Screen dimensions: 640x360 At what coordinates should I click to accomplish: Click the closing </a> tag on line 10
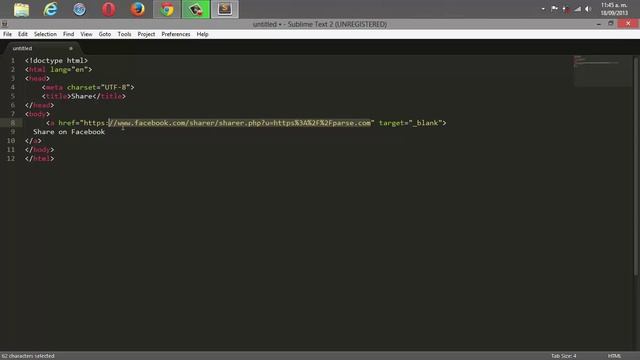(x=33, y=141)
